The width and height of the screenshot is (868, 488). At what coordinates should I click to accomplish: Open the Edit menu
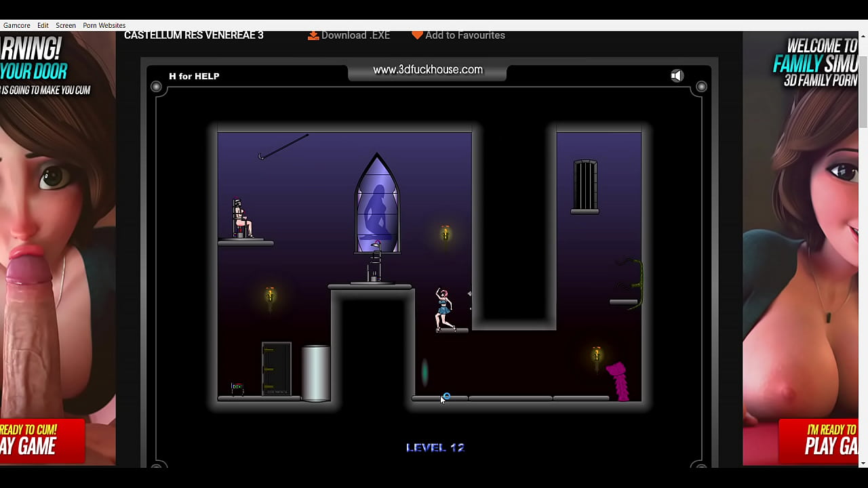[x=43, y=25]
